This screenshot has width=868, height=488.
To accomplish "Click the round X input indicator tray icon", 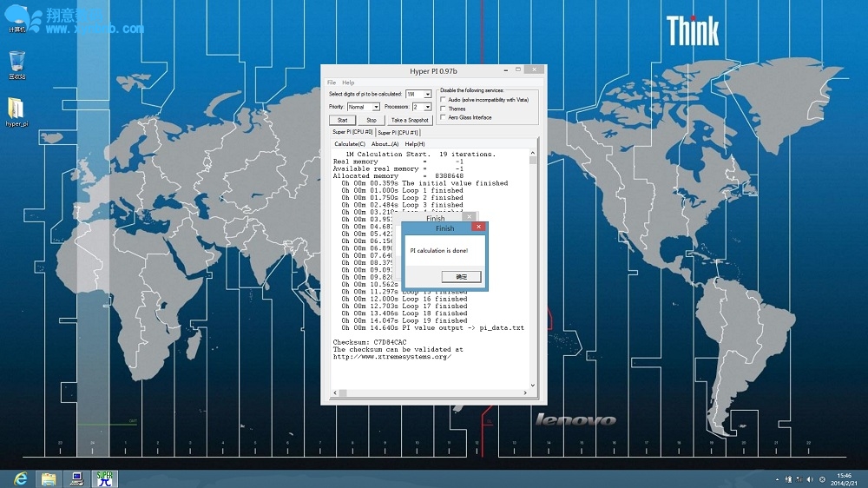I will pyautogui.click(x=822, y=479).
